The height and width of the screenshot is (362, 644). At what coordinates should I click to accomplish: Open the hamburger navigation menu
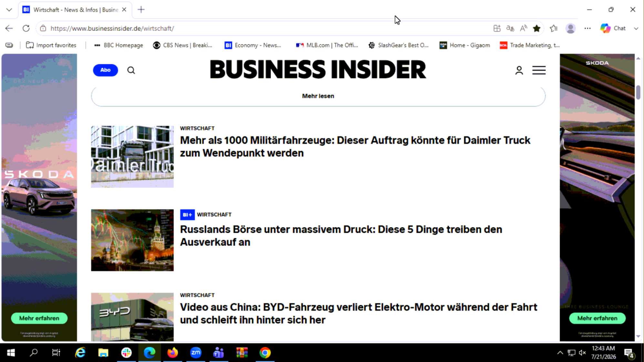tap(539, 70)
